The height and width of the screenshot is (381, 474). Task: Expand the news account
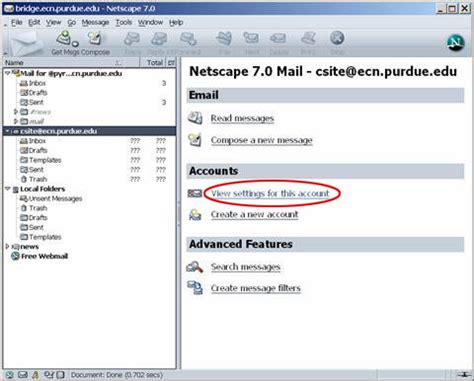(7, 246)
